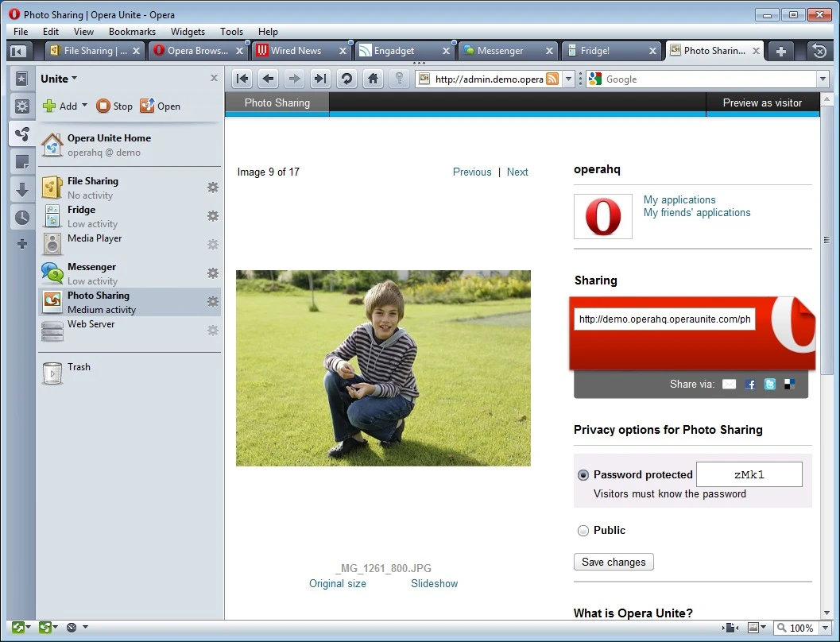
Task: Open the History panel clock icon
Action: pos(21,218)
